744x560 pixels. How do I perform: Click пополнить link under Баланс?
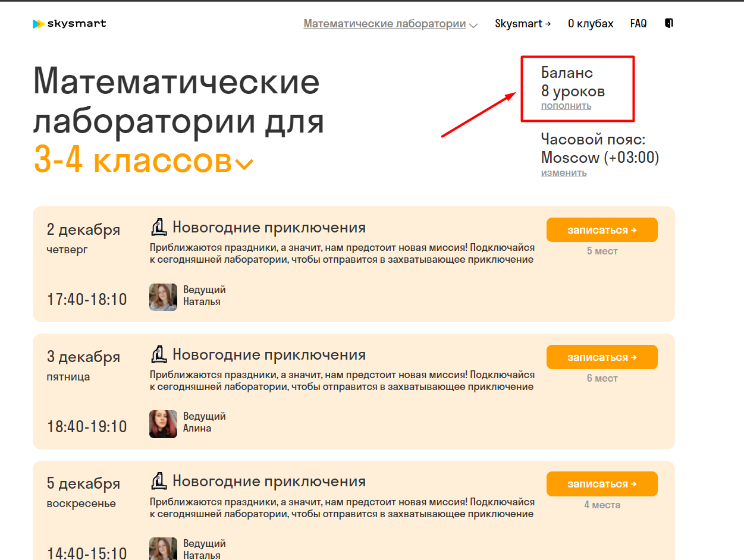point(566,106)
